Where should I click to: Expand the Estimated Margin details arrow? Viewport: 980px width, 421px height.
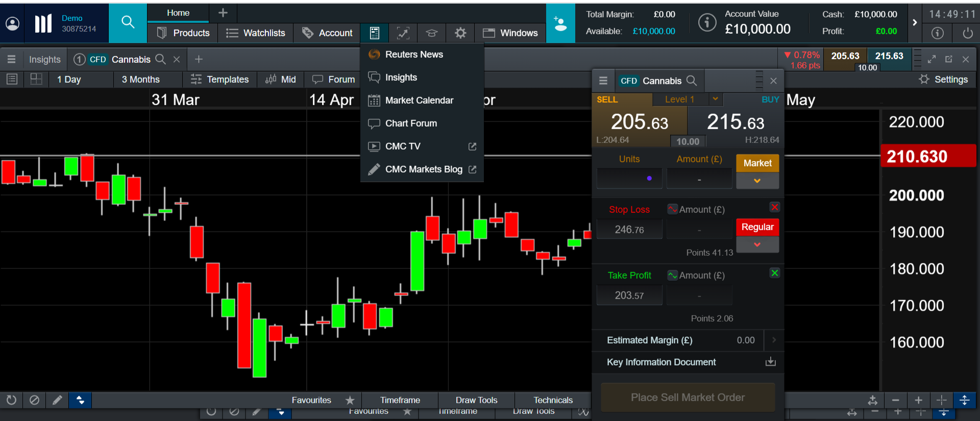[x=774, y=340]
